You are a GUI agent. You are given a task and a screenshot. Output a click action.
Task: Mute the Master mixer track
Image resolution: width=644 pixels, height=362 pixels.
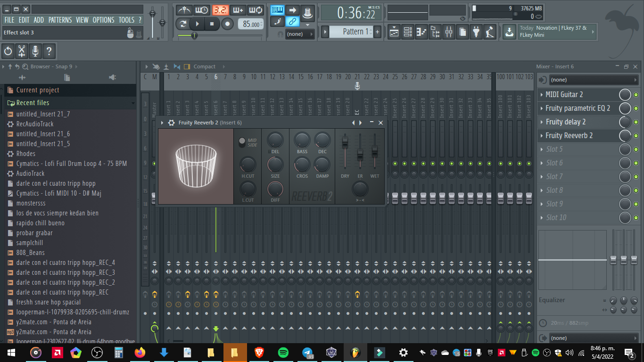155,164
